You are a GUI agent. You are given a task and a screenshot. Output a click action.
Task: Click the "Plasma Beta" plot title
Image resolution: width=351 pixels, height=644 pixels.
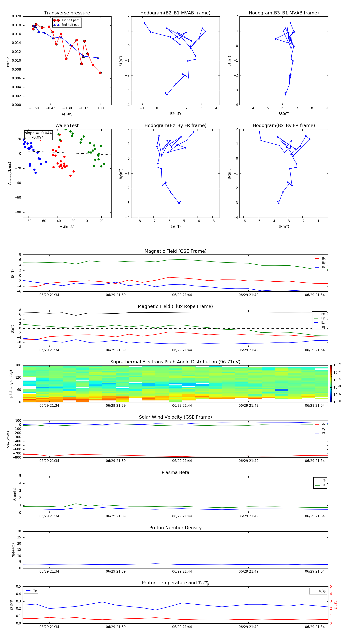pyautogui.click(x=175, y=472)
